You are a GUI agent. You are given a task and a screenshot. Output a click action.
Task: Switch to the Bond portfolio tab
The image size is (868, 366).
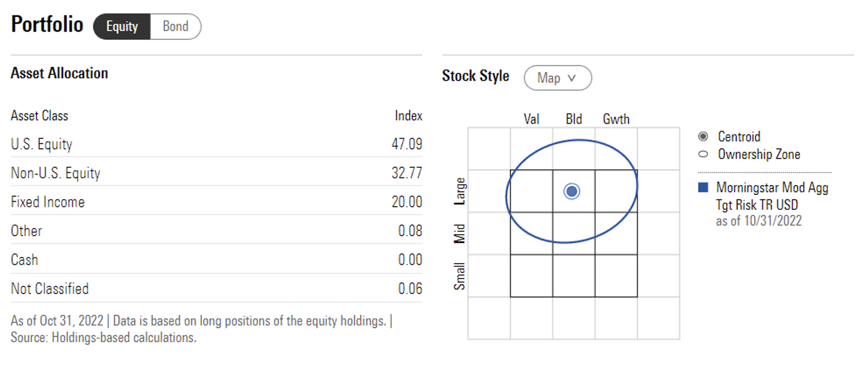[x=175, y=26]
